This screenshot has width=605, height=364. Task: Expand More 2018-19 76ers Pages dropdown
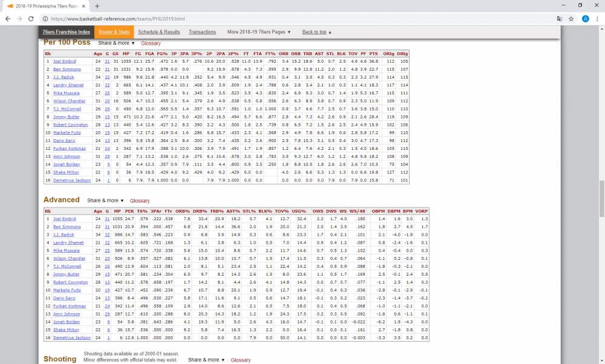pyautogui.click(x=259, y=32)
